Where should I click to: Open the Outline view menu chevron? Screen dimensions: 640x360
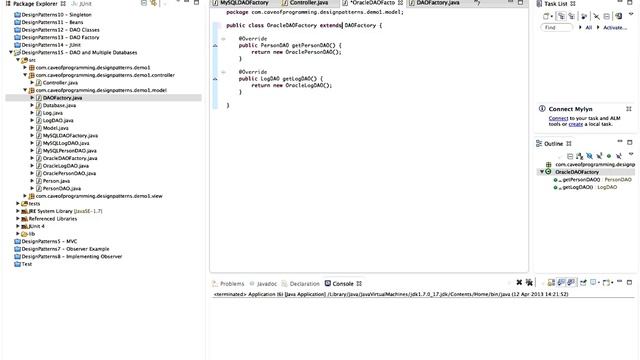pos(631,154)
